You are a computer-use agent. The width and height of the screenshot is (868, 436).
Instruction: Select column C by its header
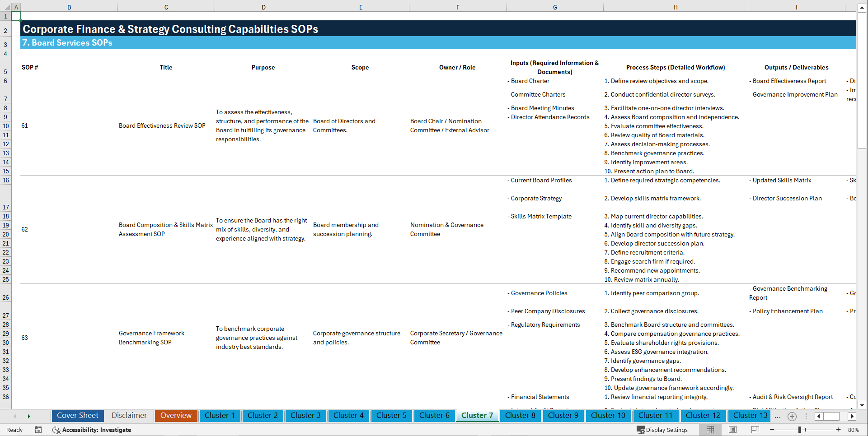(166, 7)
